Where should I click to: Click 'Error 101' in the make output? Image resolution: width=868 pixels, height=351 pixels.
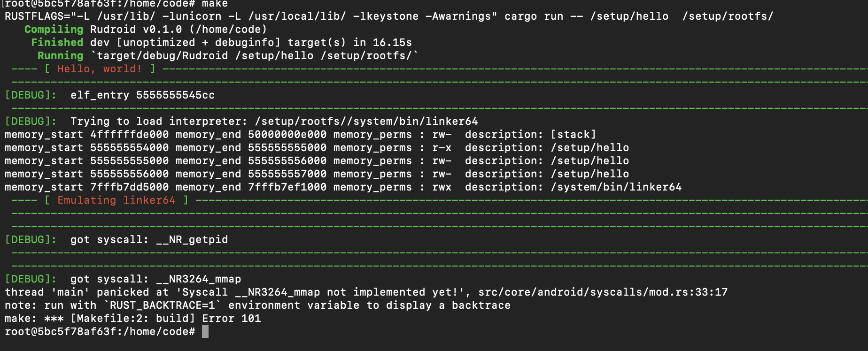click(x=232, y=318)
